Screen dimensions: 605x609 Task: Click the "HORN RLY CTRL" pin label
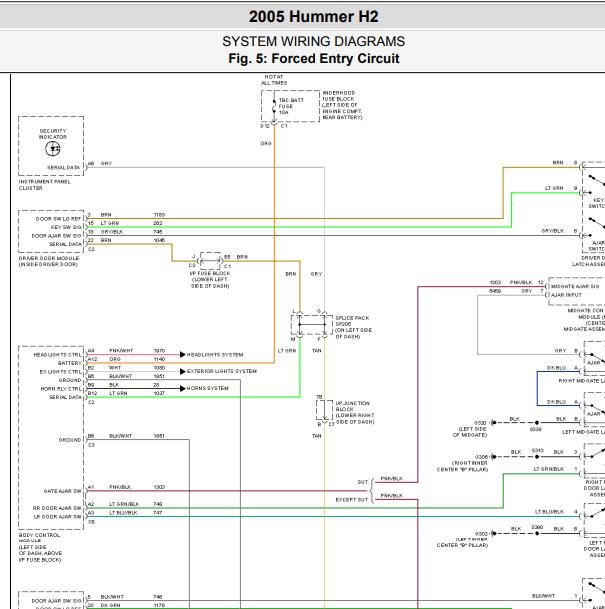[61, 389]
